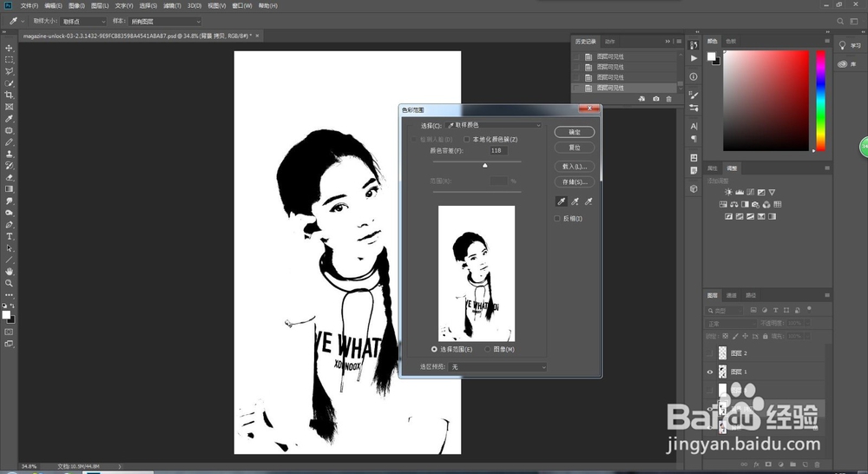868x474 pixels.
Task: Select the Rectangular Marquee tool
Action: click(9, 60)
